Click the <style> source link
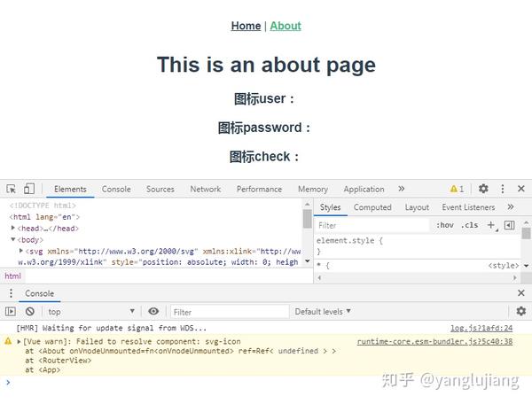The height and width of the screenshot is (404, 532). (x=504, y=266)
